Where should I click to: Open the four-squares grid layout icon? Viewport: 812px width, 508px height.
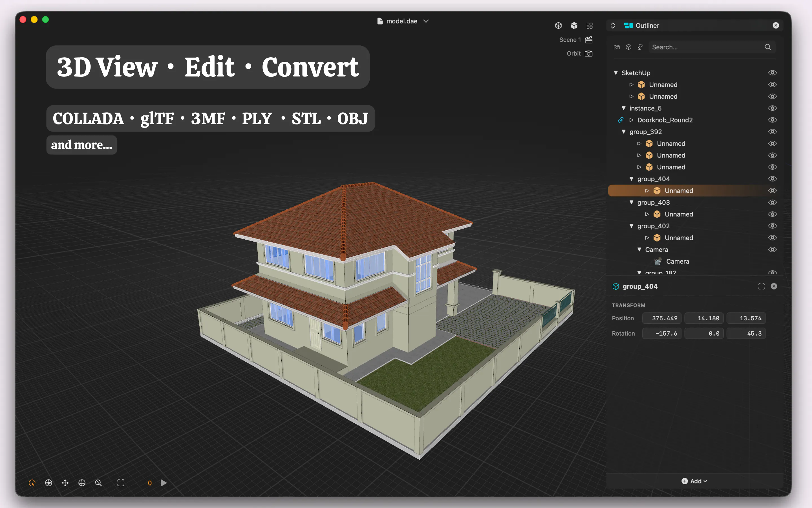[590, 25]
